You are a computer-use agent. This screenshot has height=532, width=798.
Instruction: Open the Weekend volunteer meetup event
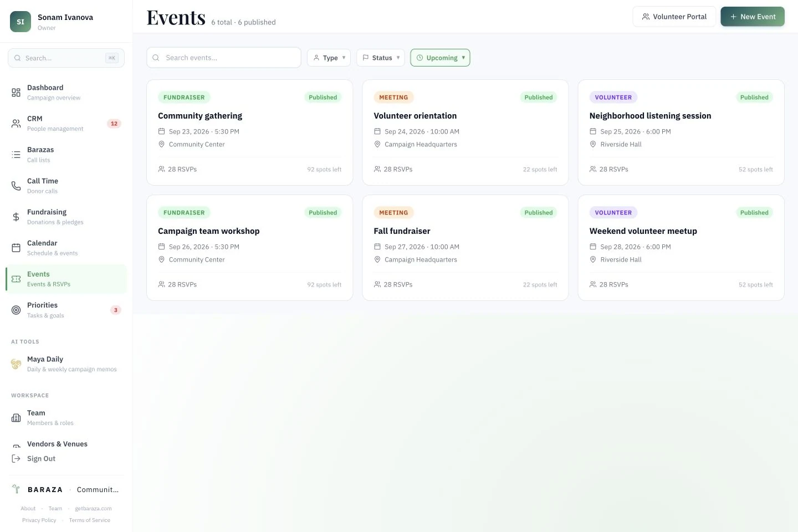point(681,248)
